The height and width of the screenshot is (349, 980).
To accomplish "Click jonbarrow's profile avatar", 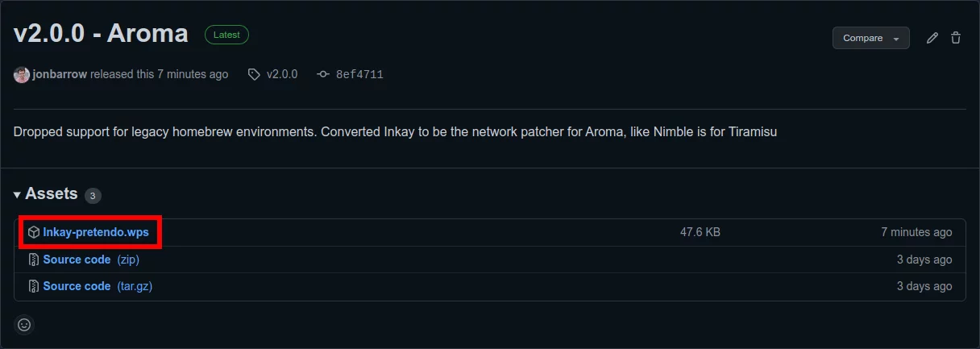I will click(x=22, y=74).
